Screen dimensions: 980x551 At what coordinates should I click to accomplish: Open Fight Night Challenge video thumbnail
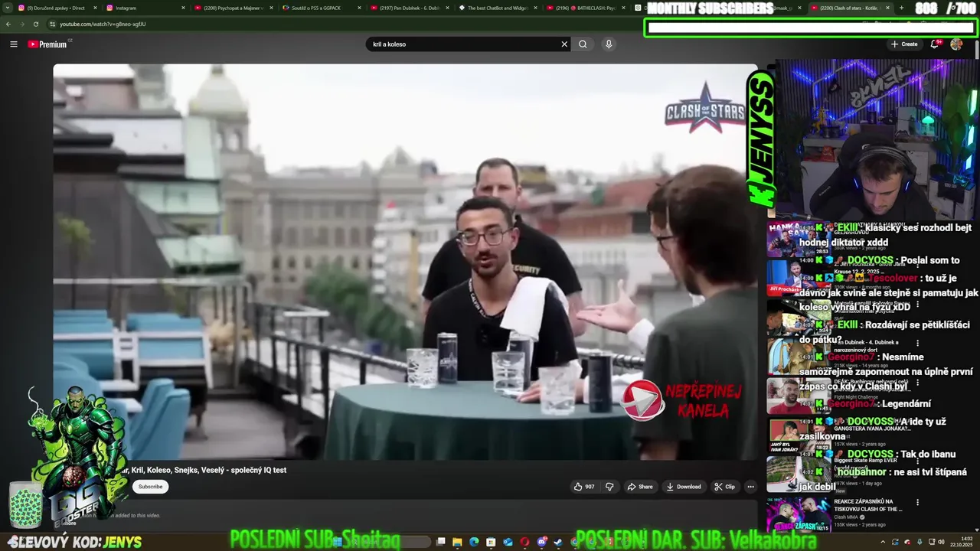pos(799,396)
